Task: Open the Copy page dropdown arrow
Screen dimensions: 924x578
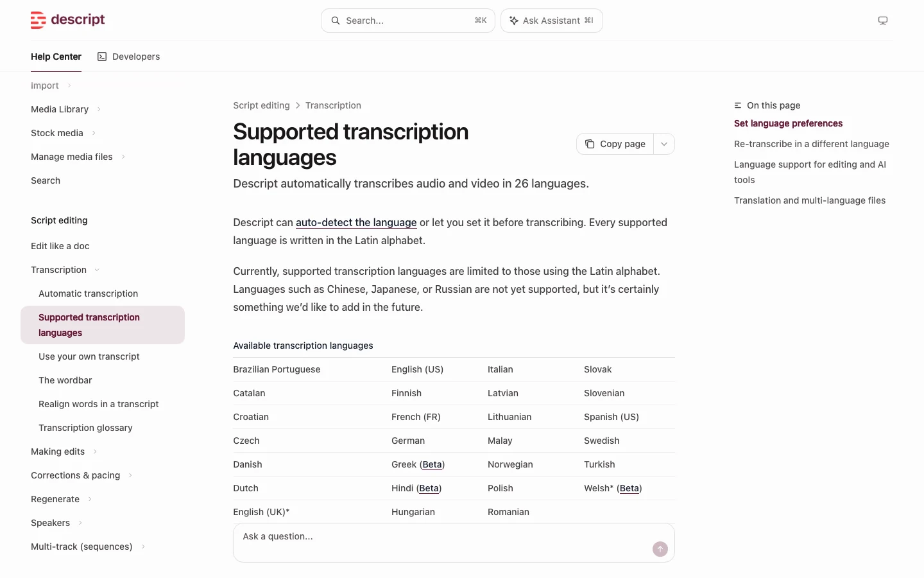Action: point(664,144)
